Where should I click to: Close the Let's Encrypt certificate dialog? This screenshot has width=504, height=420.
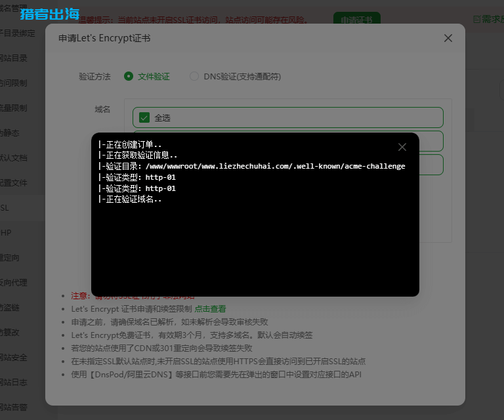coord(448,38)
